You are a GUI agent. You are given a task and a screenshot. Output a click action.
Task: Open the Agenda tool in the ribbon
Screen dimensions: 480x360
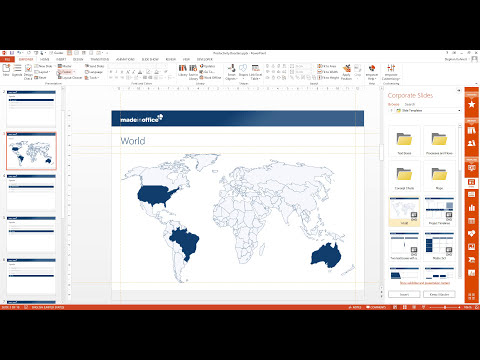[x=17, y=70]
